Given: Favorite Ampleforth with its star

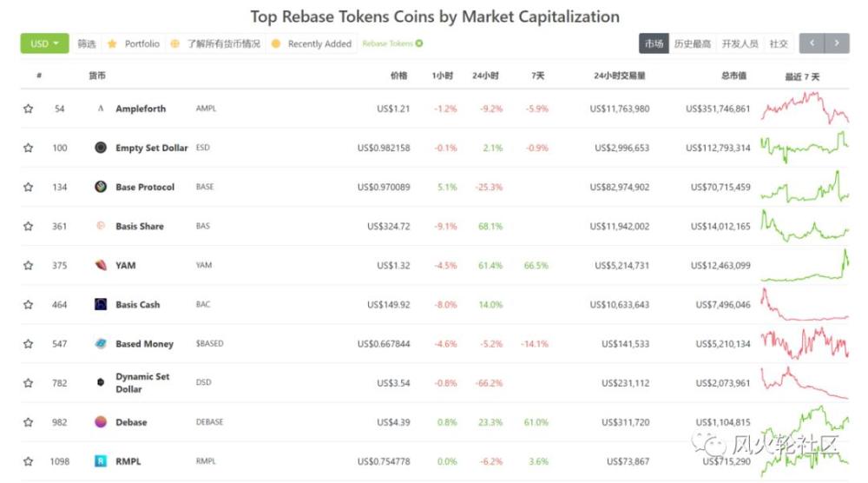Looking at the screenshot, I should tap(29, 109).
